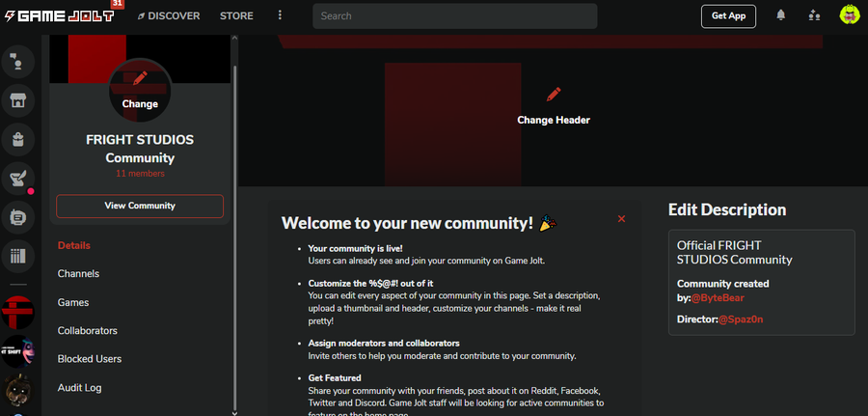868x416 pixels.
Task: Open the backpack sidebar icon
Action: [x=18, y=139]
